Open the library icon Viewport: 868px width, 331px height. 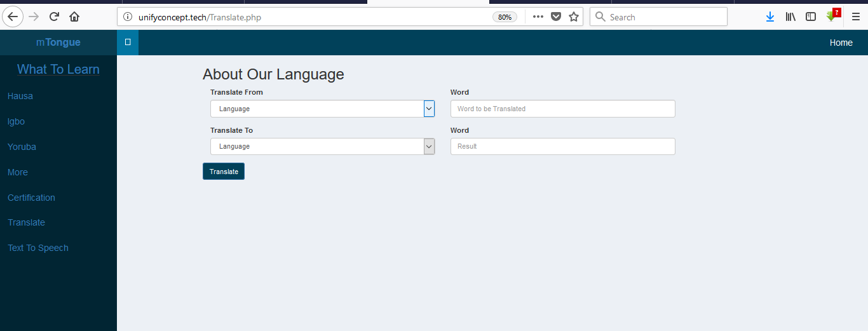[790, 17]
